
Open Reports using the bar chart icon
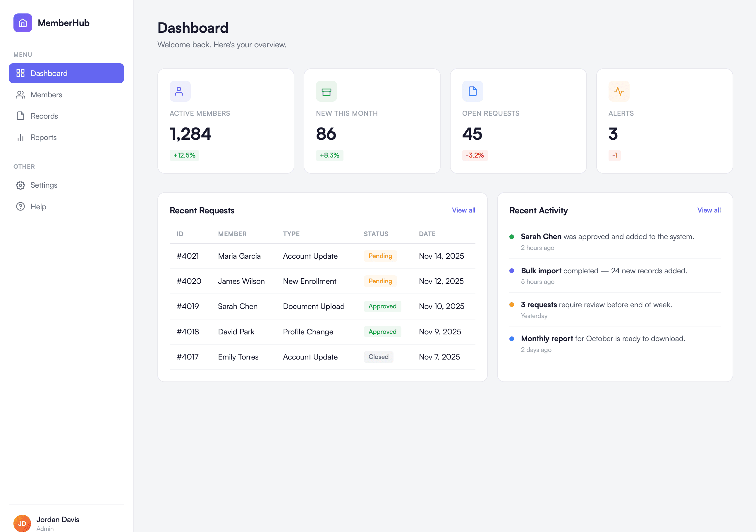pos(20,137)
